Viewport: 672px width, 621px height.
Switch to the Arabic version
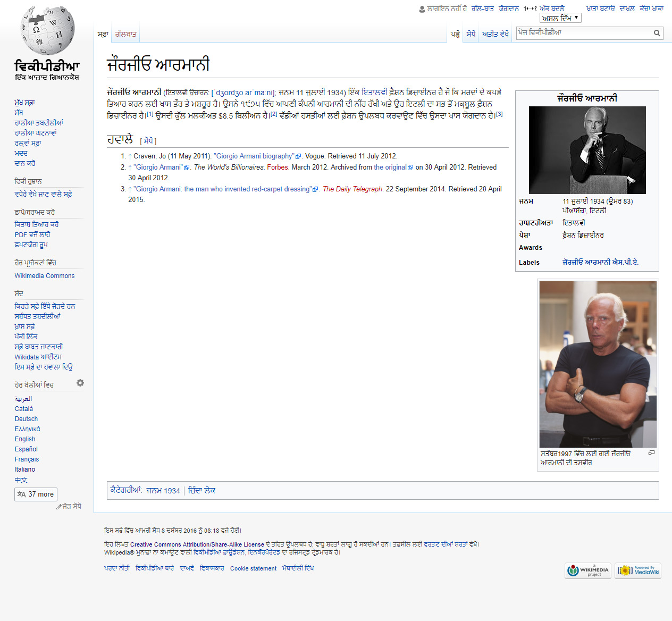click(23, 399)
